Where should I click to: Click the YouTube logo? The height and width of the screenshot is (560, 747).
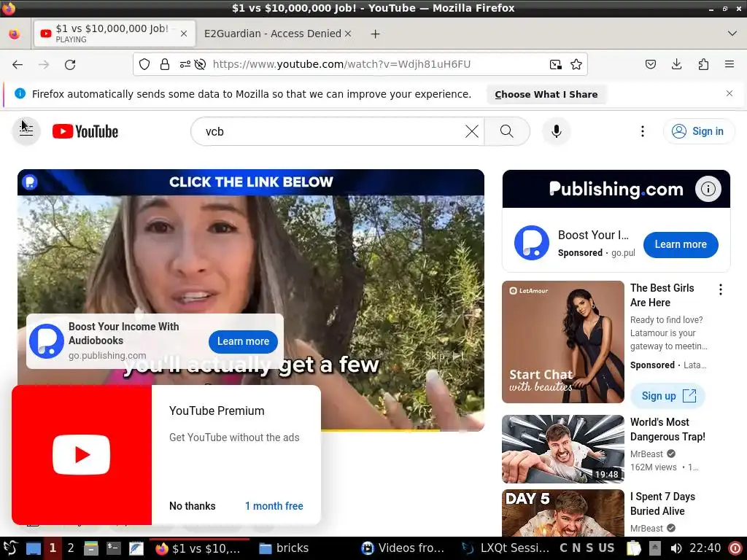85,131
